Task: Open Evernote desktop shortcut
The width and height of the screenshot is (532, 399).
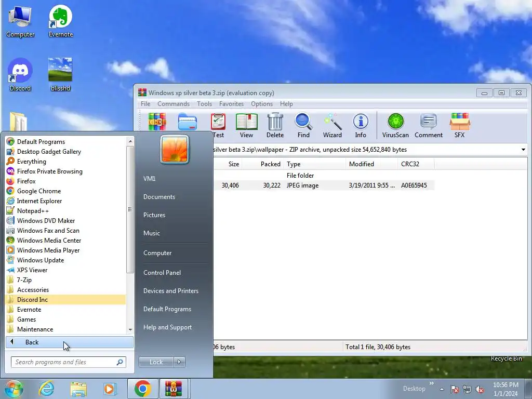Action: point(61,21)
